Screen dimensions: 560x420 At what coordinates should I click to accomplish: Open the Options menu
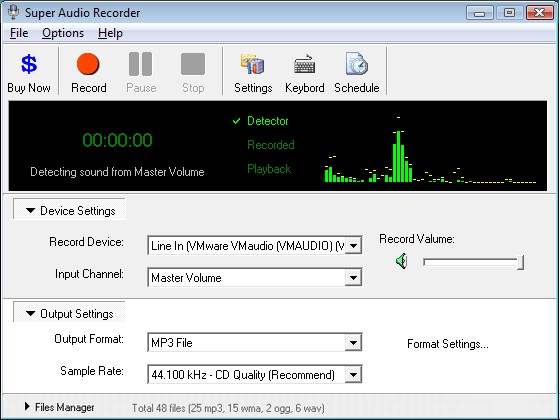[63, 33]
